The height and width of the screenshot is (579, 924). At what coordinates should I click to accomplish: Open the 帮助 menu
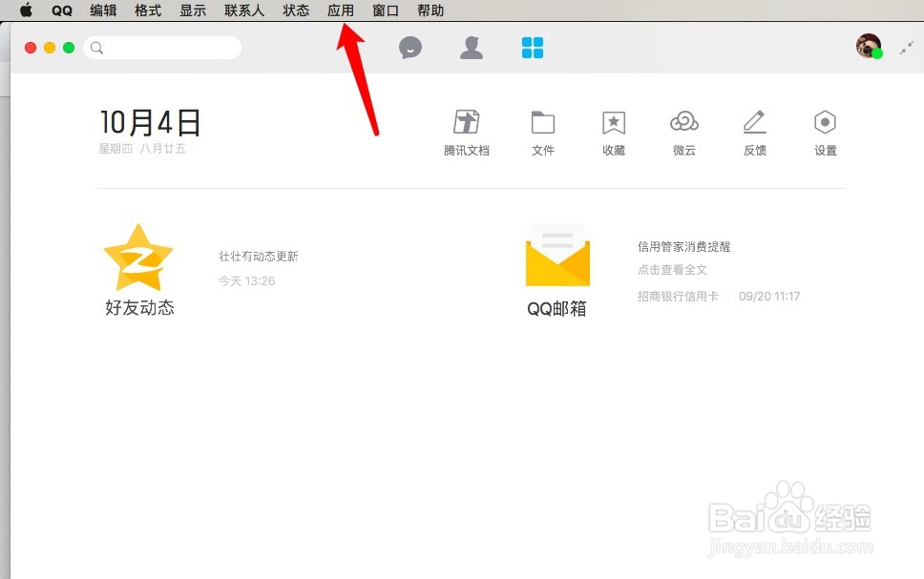tap(430, 10)
